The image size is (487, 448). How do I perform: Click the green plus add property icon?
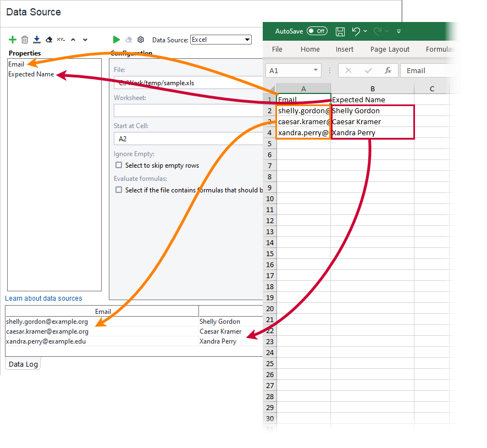13,40
